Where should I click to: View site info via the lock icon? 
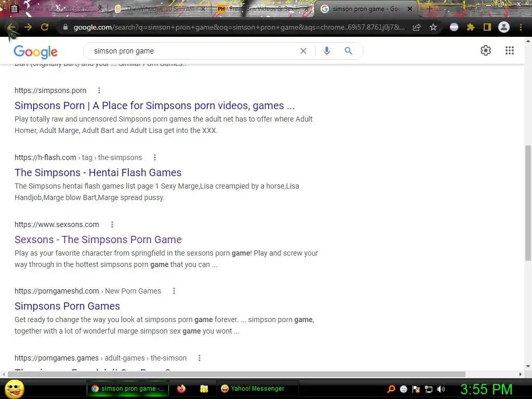coord(65,27)
